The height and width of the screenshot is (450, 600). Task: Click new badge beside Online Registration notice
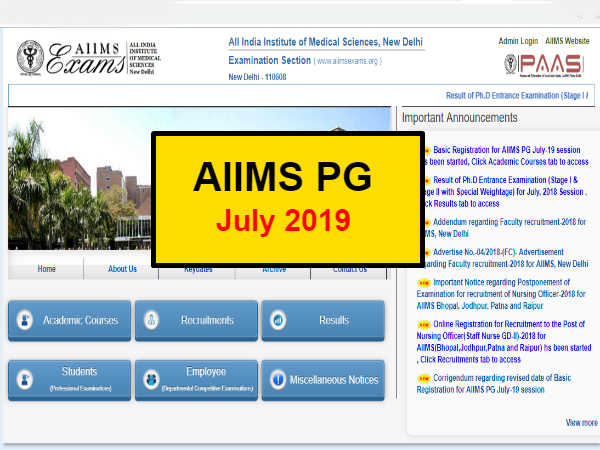pyautogui.click(x=424, y=325)
